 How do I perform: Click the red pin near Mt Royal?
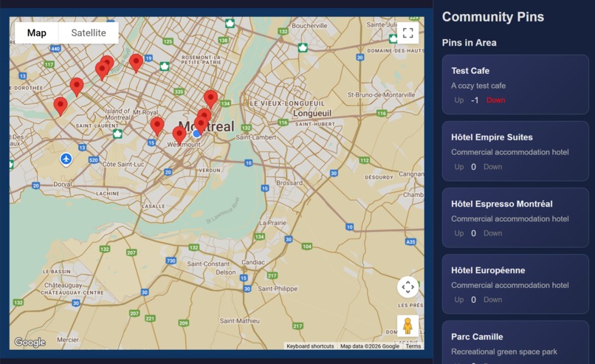click(x=157, y=126)
